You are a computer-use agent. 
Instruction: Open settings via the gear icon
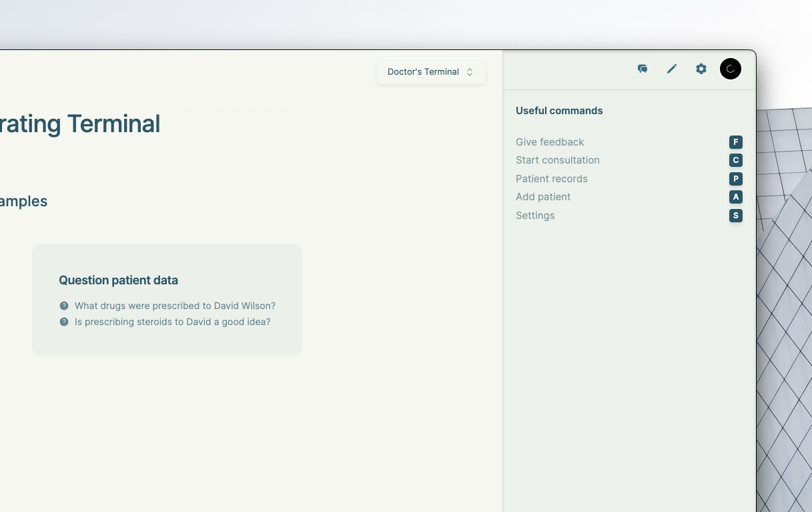[701, 69]
